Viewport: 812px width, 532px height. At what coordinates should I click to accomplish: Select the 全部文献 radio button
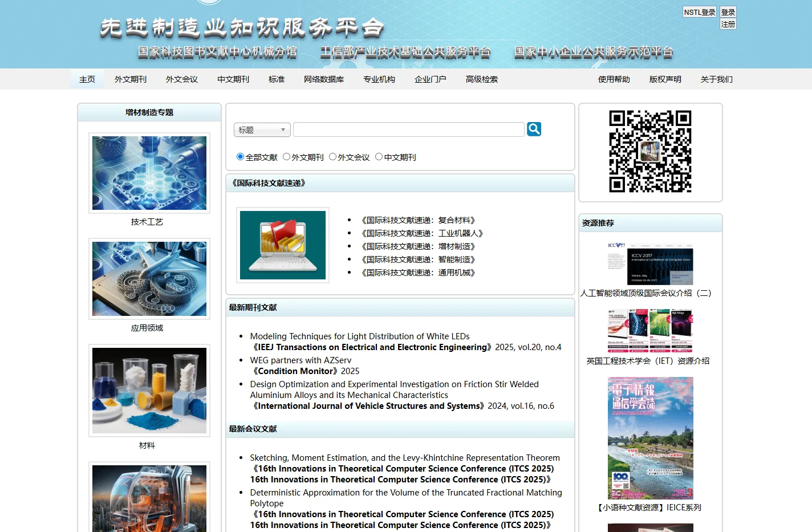240,157
